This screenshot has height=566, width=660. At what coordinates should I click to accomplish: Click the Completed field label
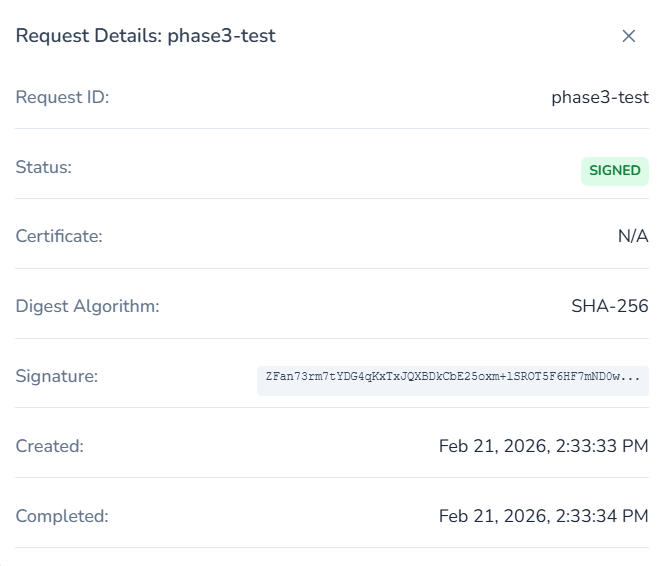[x=62, y=517]
